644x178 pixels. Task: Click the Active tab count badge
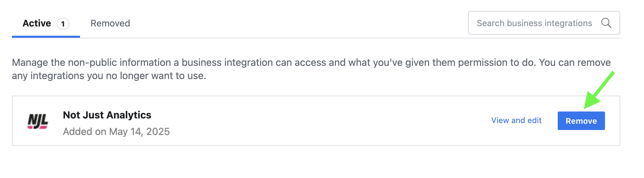[x=63, y=24]
